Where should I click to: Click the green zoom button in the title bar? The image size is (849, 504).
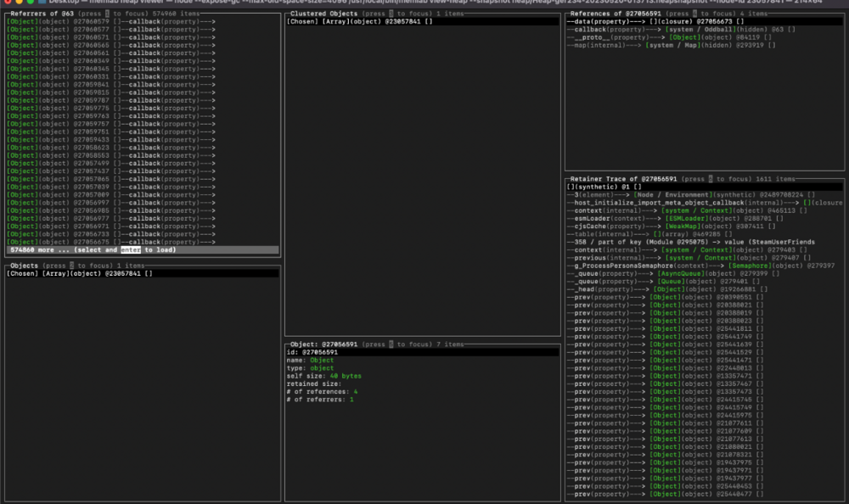pos(31,3)
